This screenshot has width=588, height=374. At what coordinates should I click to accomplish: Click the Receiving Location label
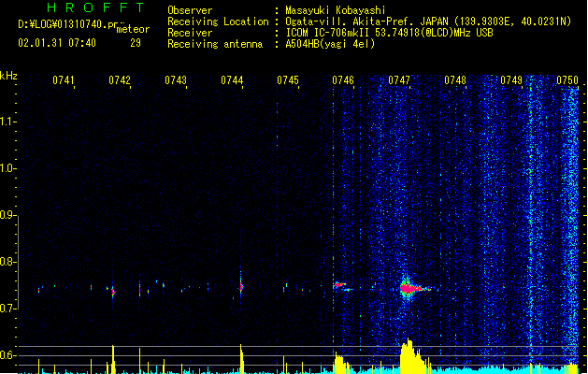click(218, 22)
